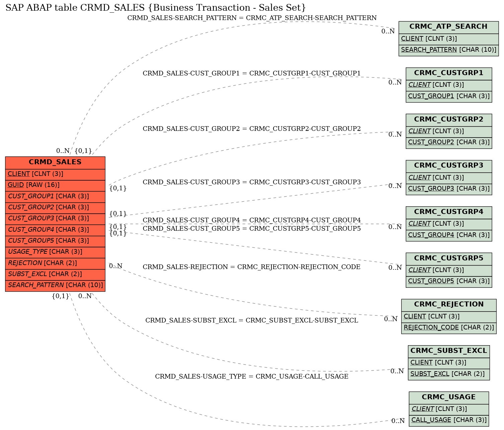Viewport: 504px width, 430px height.
Task: Click the CUST_GROUP4 relationship label
Action: [x=252, y=220]
